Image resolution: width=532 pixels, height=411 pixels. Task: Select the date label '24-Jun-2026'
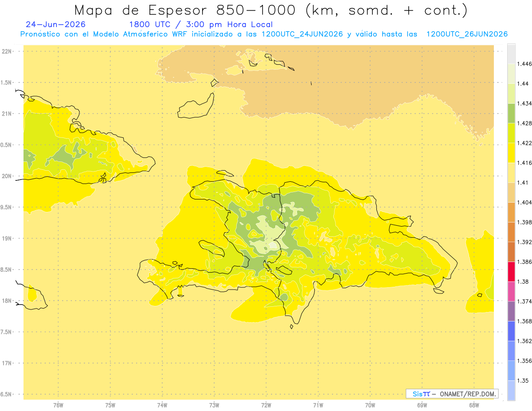pos(56,25)
